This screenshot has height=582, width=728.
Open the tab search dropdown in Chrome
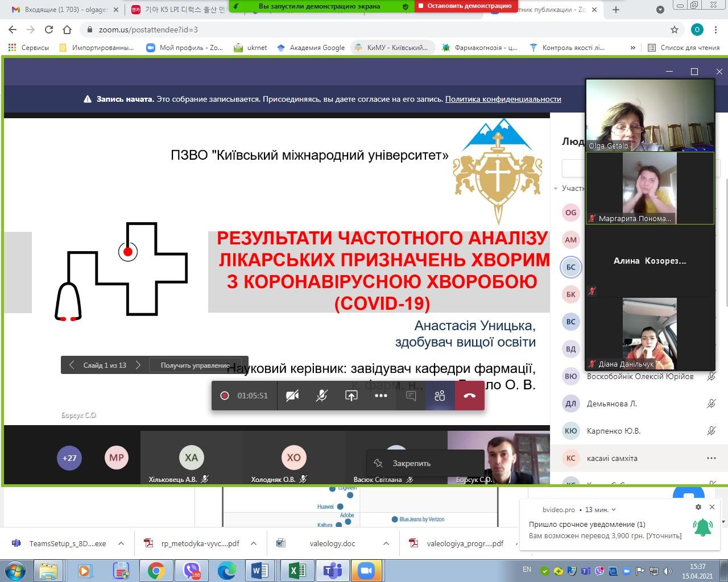tap(660, 10)
